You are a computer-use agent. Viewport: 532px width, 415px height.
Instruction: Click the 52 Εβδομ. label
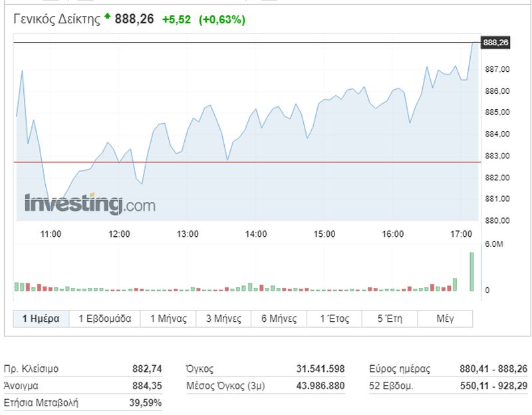pyautogui.click(x=391, y=386)
